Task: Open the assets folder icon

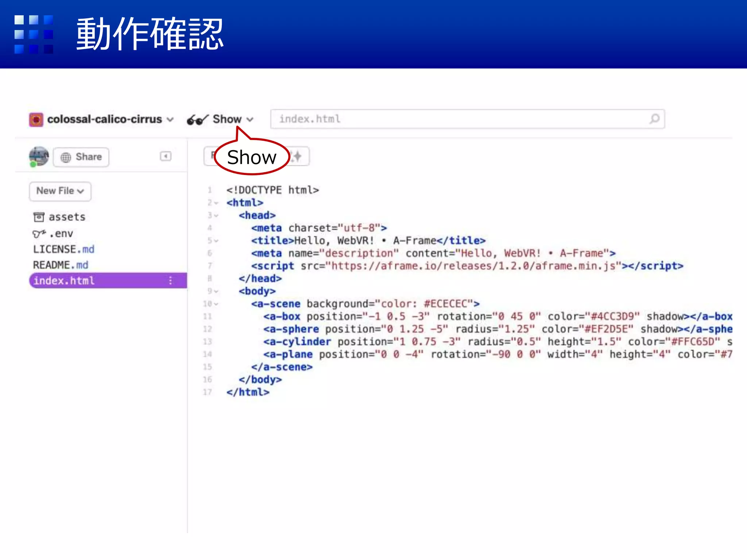Action: click(x=39, y=217)
